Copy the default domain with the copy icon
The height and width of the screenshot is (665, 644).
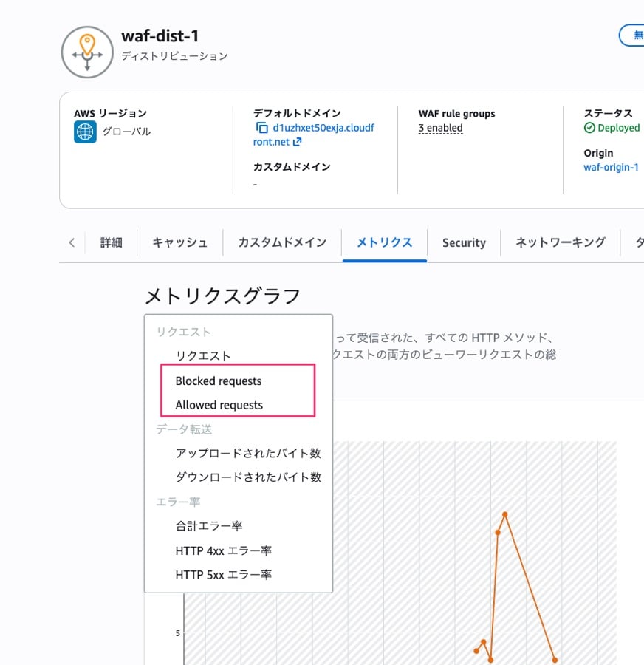point(261,128)
